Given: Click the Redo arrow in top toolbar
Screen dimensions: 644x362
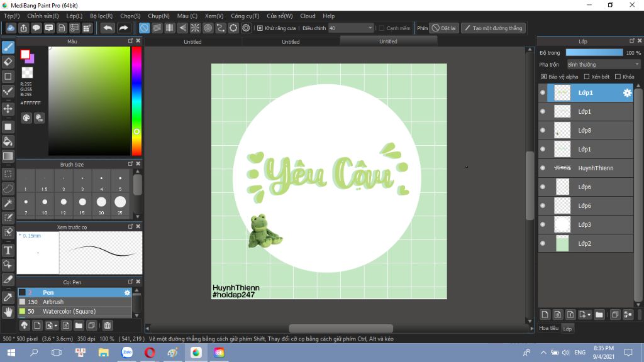Looking at the screenshot, I should [x=123, y=28].
